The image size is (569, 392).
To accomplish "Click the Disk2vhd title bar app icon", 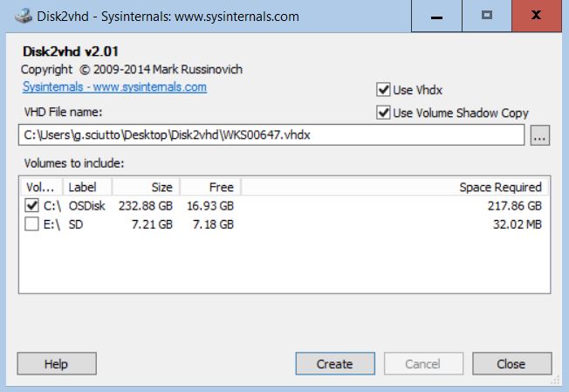I will pyautogui.click(x=24, y=17).
